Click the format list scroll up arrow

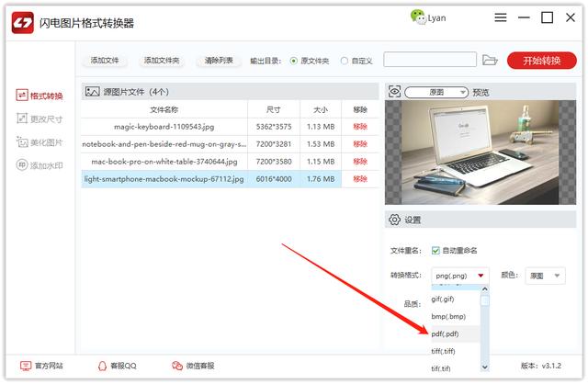click(x=485, y=289)
